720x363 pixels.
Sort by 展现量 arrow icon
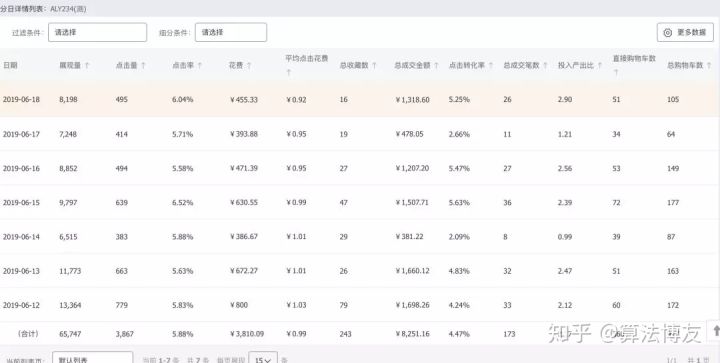pyautogui.click(x=86, y=66)
